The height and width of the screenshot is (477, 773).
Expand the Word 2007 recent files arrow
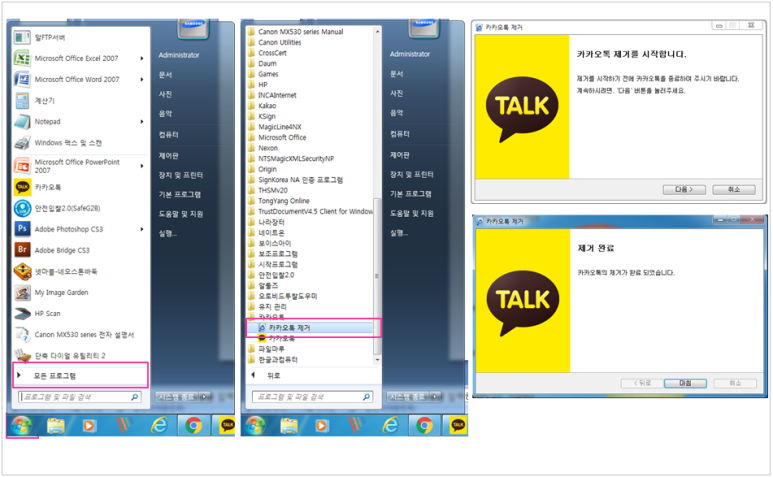click(142, 79)
